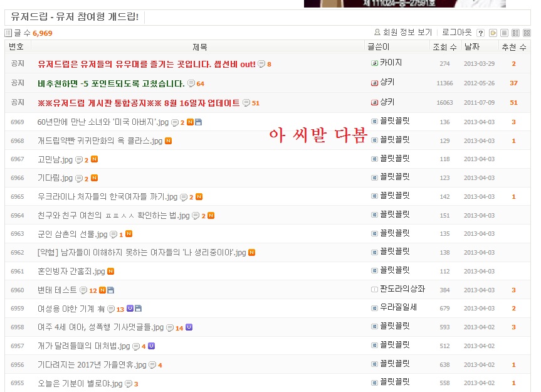Open the 기다림.jpg post
The height and width of the screenshot is (392, 541).
click(55, 179)
